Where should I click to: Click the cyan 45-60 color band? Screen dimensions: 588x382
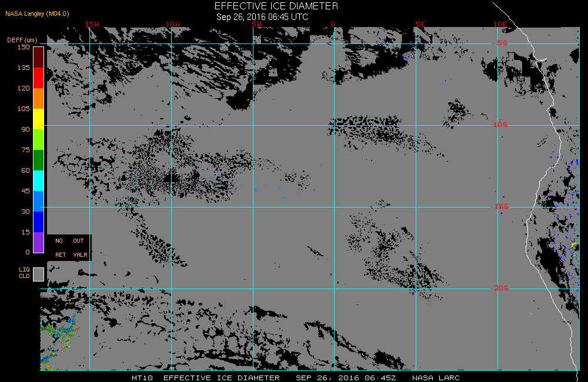pos(39,180)
